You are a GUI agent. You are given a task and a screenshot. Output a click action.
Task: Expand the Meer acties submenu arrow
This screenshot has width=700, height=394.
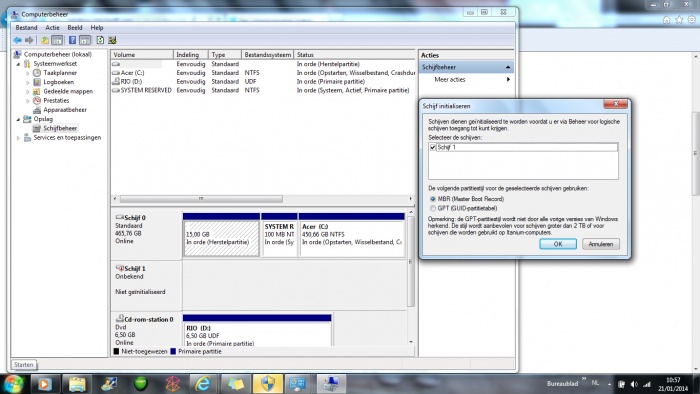pos(508,79)
